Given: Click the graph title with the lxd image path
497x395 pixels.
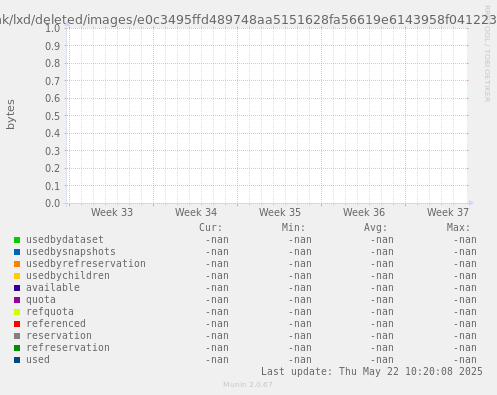Looking at the screenshot, I should [248, 20].
